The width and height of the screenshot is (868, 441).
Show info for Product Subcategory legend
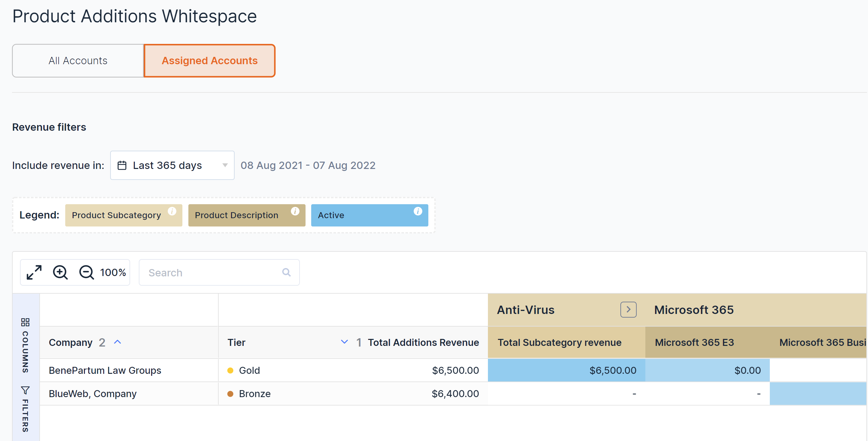(x=172, y=211)
